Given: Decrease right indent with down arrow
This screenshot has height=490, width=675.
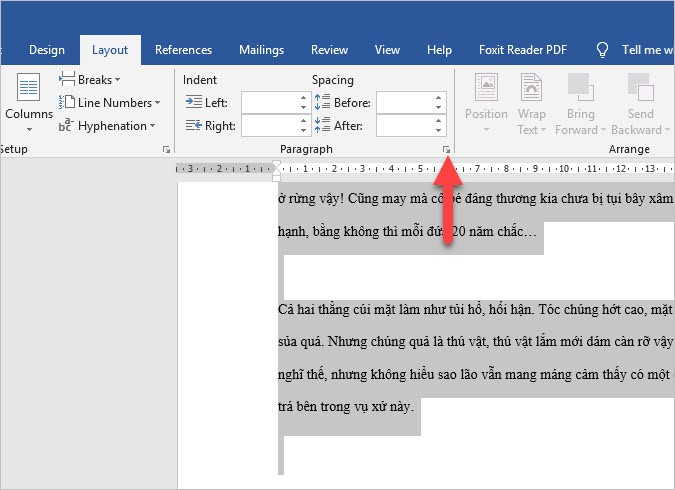Looking at the screenshot, I should (304, 130).
